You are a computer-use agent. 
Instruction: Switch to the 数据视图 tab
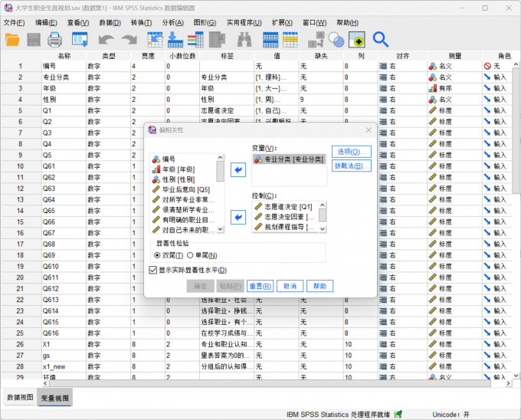click(x=20, y=397)
